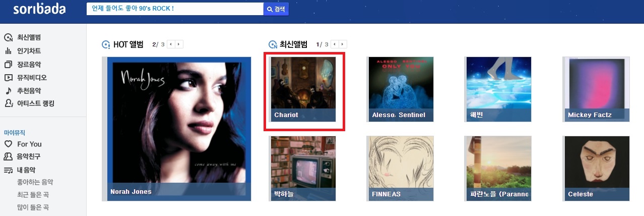This screenshot has width=644, height=216.
Task: Click the 검색 search button
Action: point(276,9)
